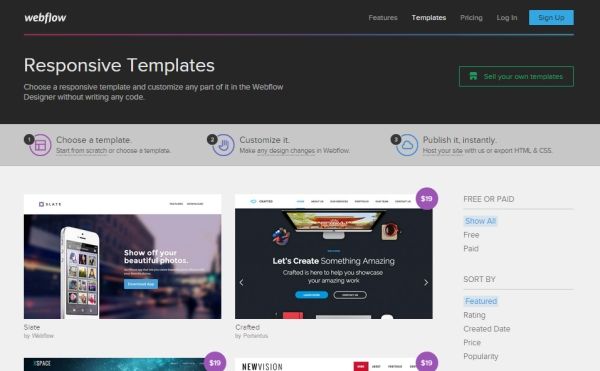Select the Show All filter
The height and width of the screenshot is (371, 600).
coord(480,221)
